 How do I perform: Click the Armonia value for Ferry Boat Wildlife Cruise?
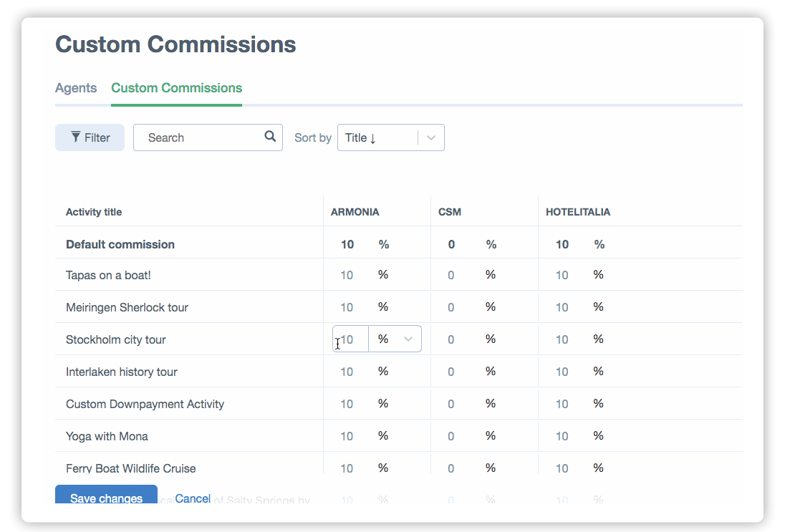point(347,468)
